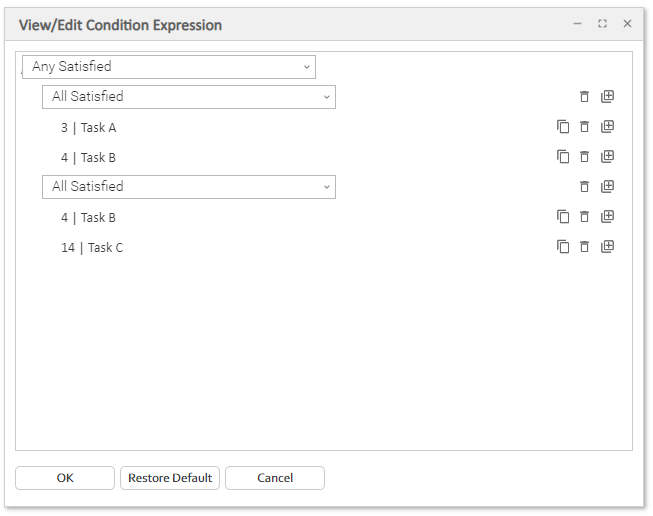Delete the Task B row below Task A
The height and width of the screenshot is (516, 653).
pyautogui.click(x=585, y=157)
